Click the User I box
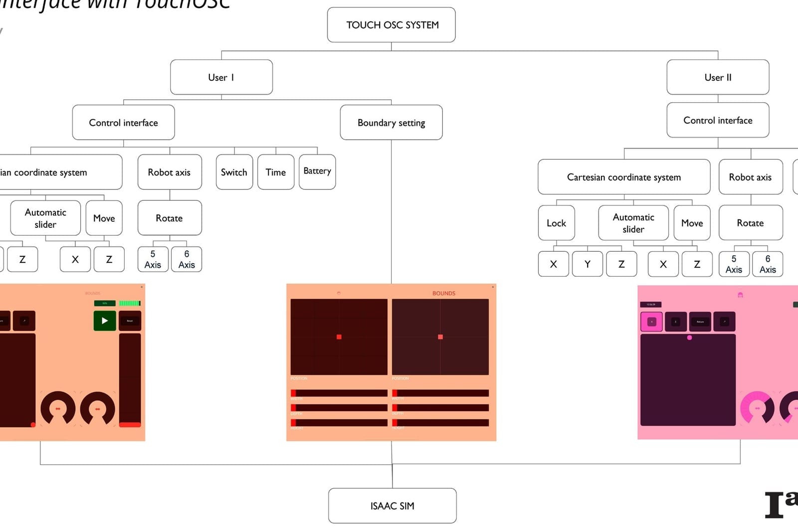This screenshot has width=798, height=532. tap(221, 77)
